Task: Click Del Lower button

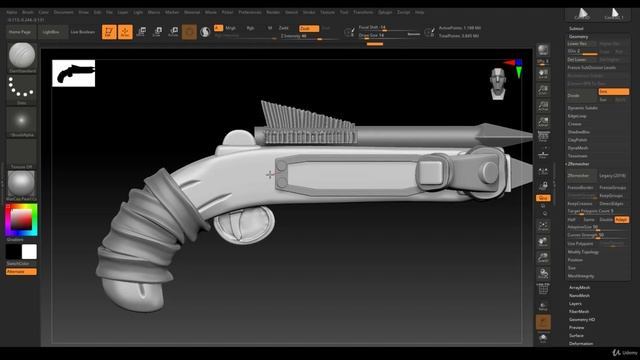Action: tap(582, 60)
